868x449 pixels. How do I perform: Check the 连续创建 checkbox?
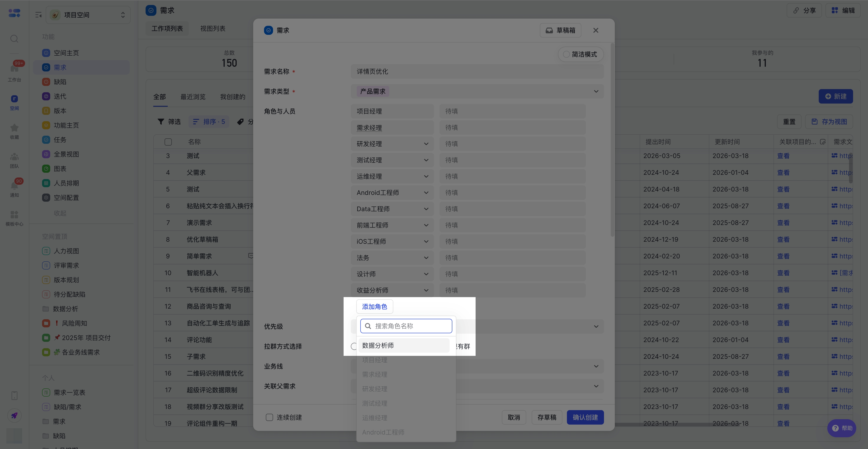point(269,417)
